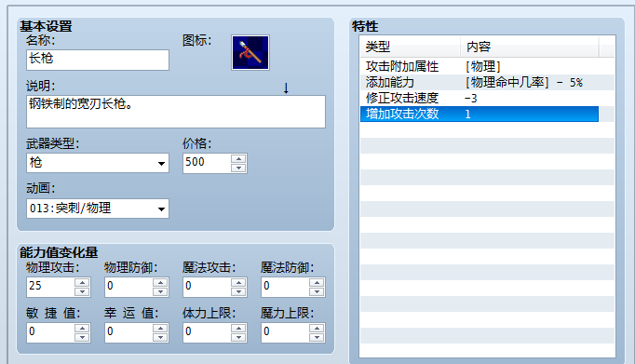Click the -3 attack speed value cell

click(x=471, y=98)
